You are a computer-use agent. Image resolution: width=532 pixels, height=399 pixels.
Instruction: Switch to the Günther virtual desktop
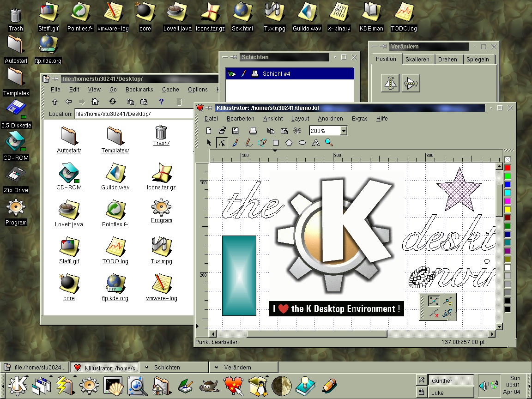450,381
